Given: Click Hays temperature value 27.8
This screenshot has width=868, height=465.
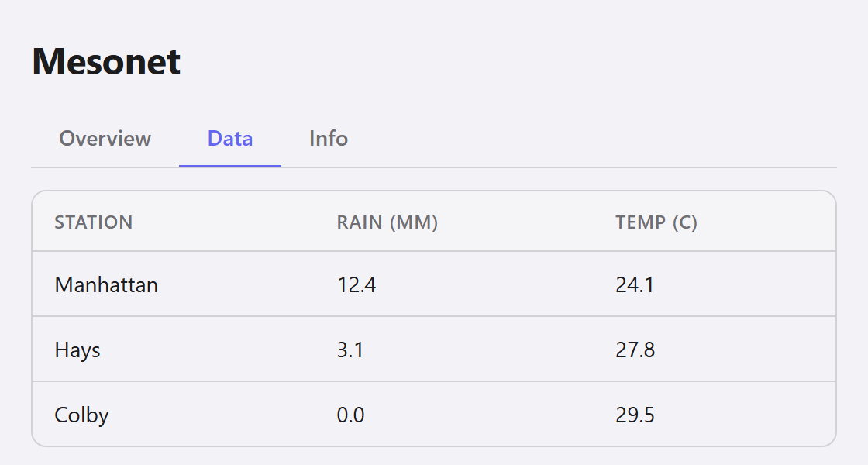Looking at the screenshot, I should click(635, 350).
